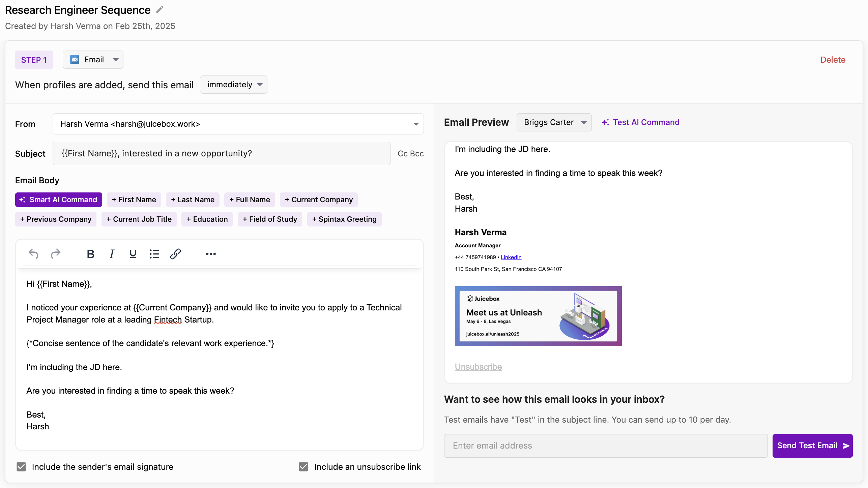The image size is (868, 488).
Task: Insert a bulleted list
Action: point(154,254)
